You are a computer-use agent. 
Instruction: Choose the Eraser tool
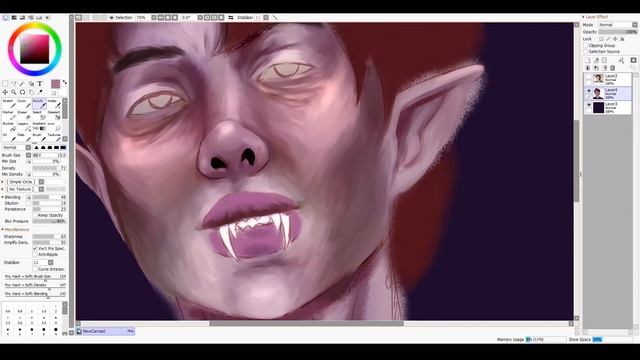24,116
